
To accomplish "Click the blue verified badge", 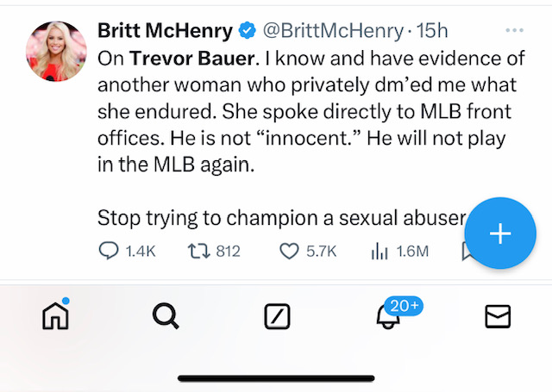I will pyautogui.click(x=247, y=32).
